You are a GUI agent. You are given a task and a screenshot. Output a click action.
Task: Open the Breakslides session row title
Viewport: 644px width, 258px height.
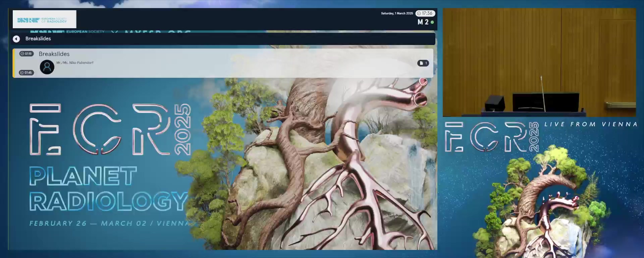pyautogui.click(x=54, y=54)
